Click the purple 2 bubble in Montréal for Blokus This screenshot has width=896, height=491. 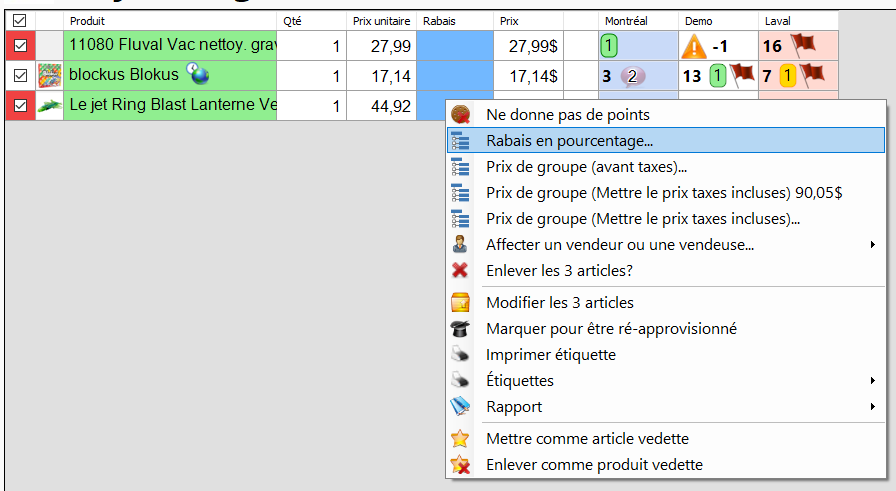tap(632, 76)
